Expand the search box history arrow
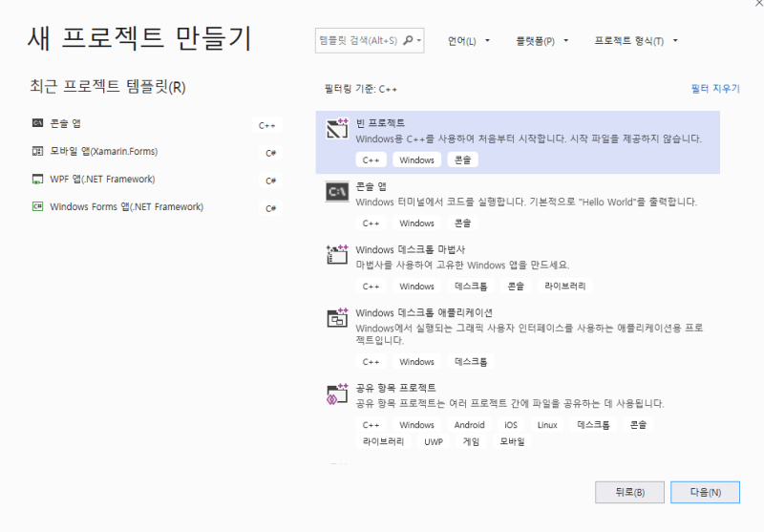The height and width of the screenshot is (532, 764). (420, 41)
